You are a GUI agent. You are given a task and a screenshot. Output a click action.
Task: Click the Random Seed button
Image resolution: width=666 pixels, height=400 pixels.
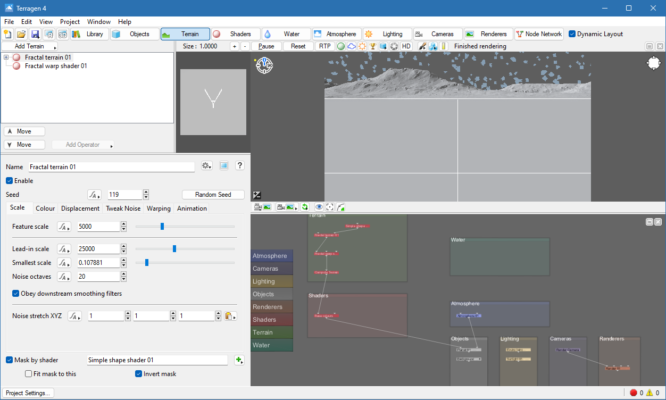pos(213,194)
